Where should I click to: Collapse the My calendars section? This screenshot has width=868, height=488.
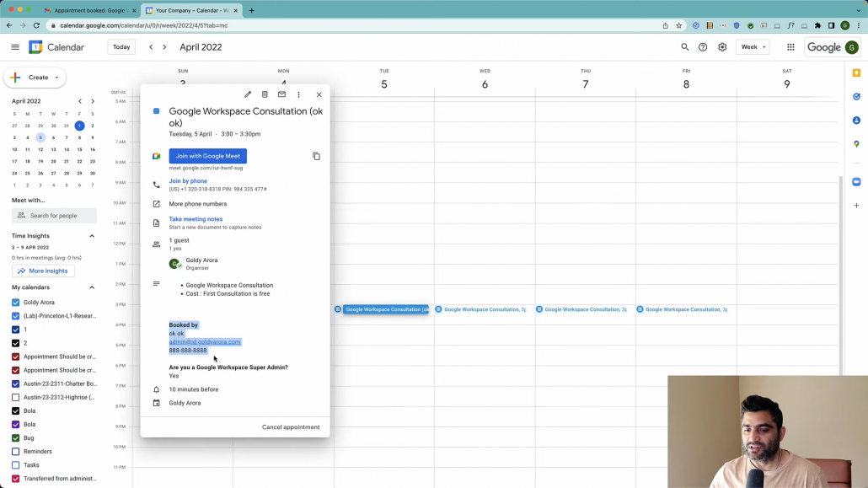[92, 287]
